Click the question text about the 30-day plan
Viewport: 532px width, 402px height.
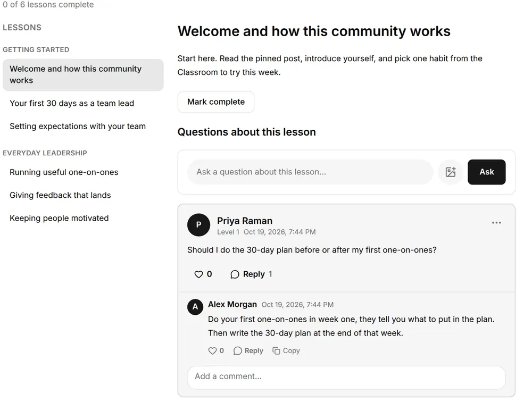312,250
